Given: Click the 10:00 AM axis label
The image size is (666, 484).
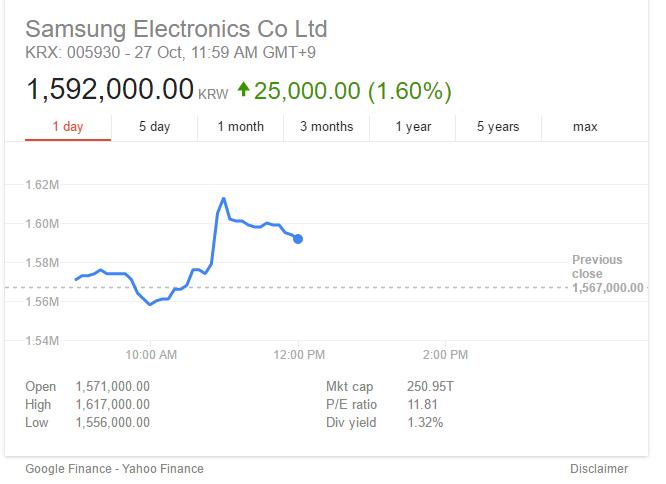Looking at the screenshot, I should [152, 354].
